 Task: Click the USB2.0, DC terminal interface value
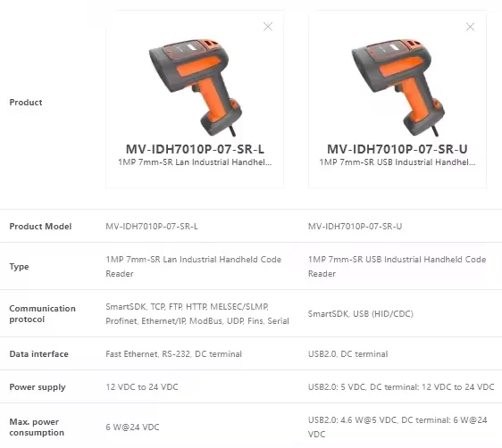pos(347,354)
